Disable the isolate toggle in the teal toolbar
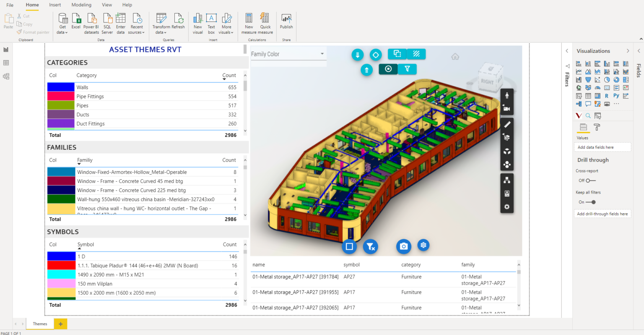Image resolution: width=644 pixels, height=335 pixels. pos(388,69)
